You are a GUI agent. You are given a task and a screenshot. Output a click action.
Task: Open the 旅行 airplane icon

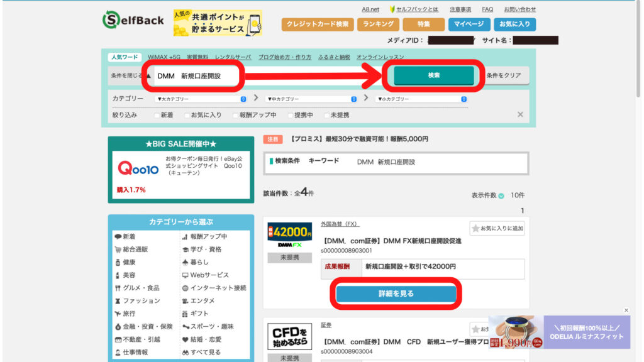118,314
